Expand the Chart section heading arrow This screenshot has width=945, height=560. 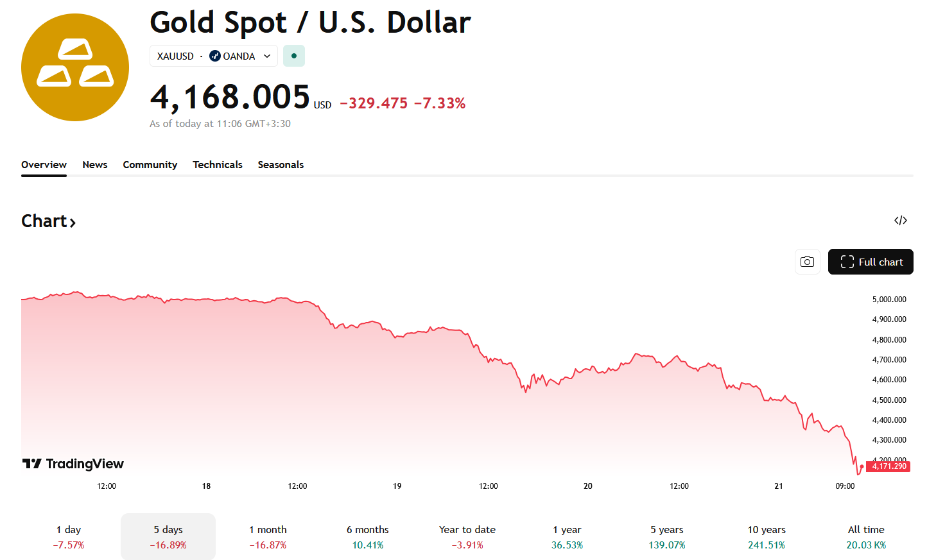[73, 223]
